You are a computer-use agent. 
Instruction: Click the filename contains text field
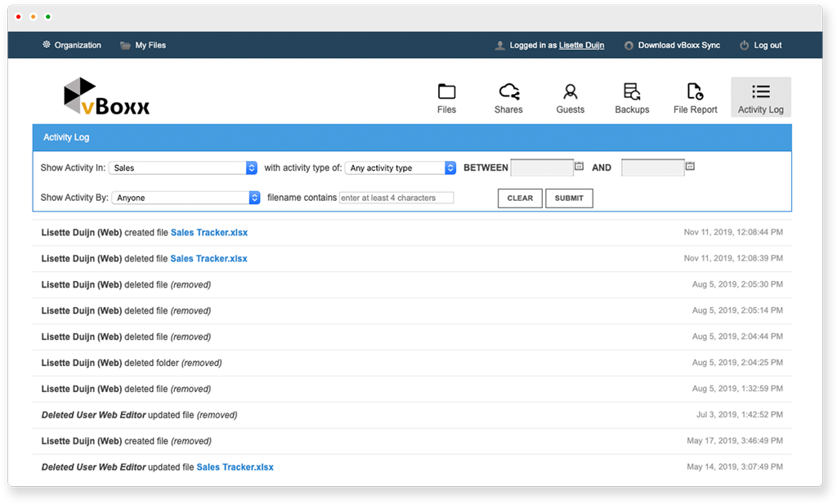(396, 198)
